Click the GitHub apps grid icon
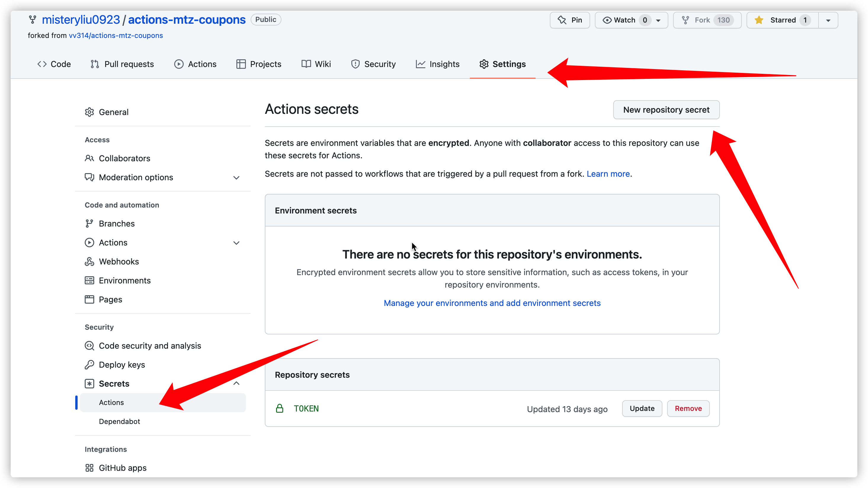 pyautogui.click(x=89, y=468)
